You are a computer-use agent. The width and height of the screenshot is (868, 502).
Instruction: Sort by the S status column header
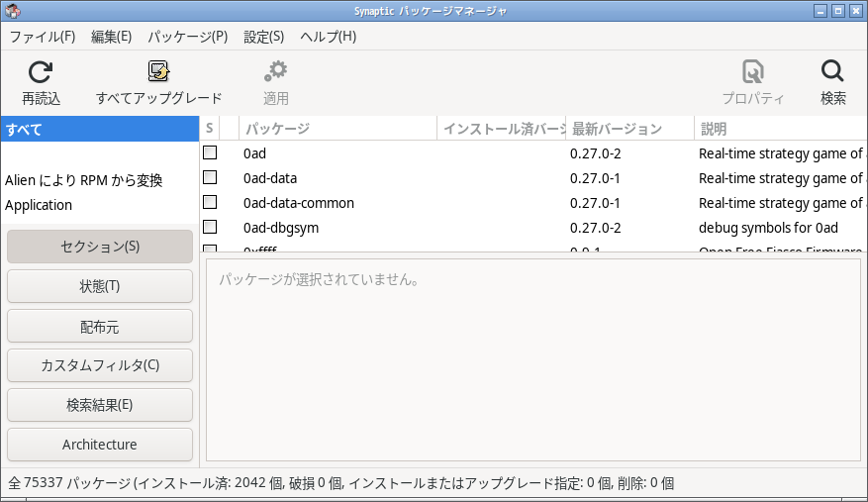(x=209, y=129)
